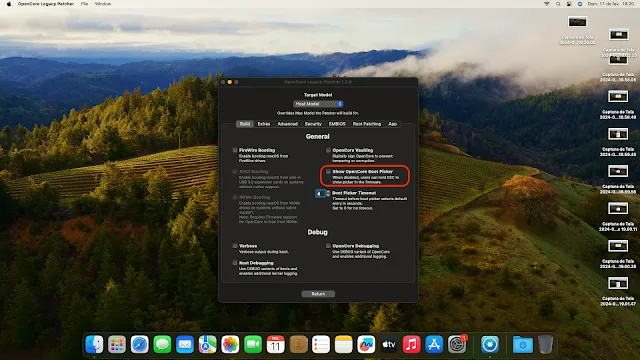
Task: Open Freeform app in dock
Action: coord(366,344)
